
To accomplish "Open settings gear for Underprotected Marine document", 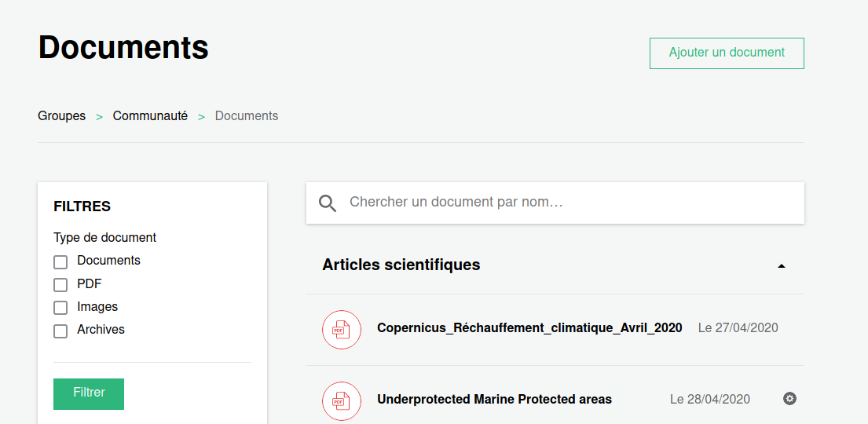I will [790, 399].
